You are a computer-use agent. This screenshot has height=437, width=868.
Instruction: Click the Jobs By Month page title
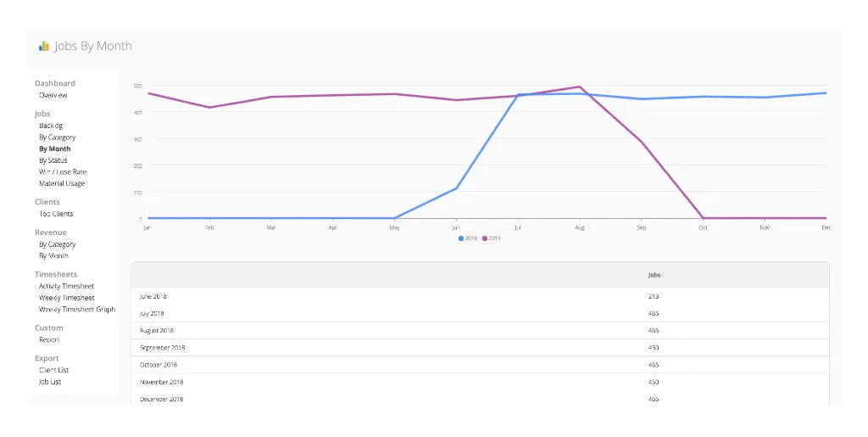coord(93,47)
